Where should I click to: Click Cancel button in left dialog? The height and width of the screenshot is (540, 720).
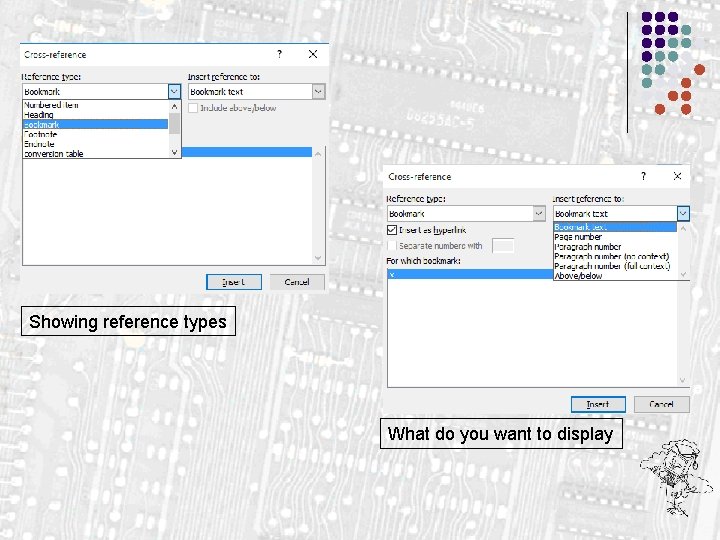[297, 282]
